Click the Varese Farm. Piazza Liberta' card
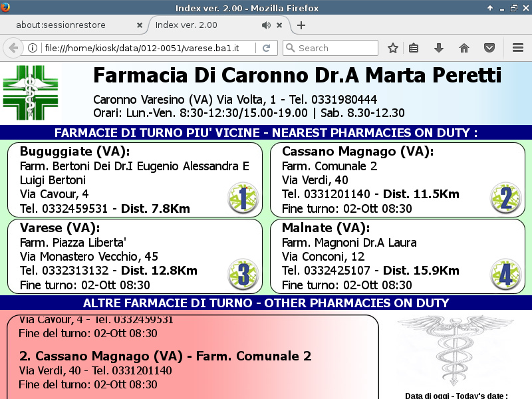 pos(134,256)
